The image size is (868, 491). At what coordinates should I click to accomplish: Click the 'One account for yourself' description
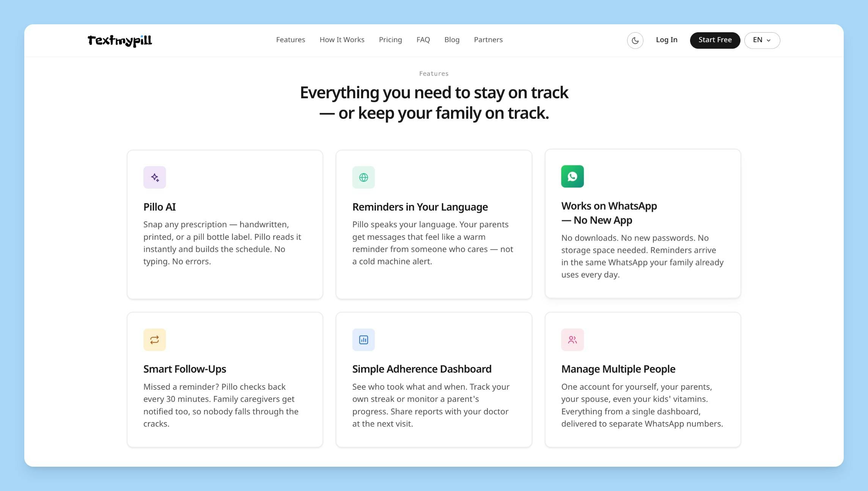[642, 405]
